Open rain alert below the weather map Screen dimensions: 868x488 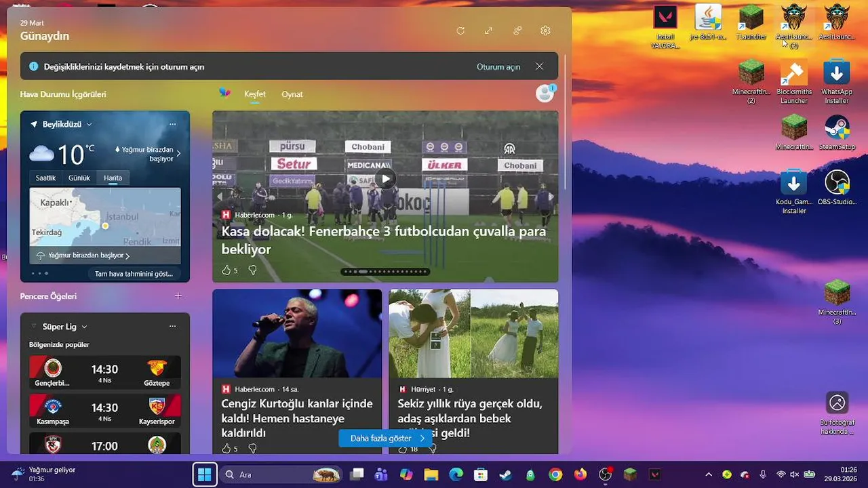coord(83,256)
